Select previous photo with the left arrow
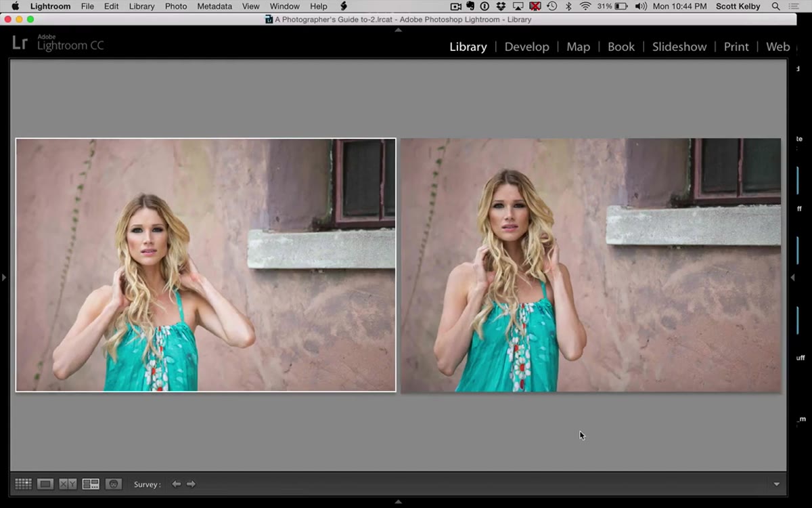812x508 pixels. click(x=176, y=484)
